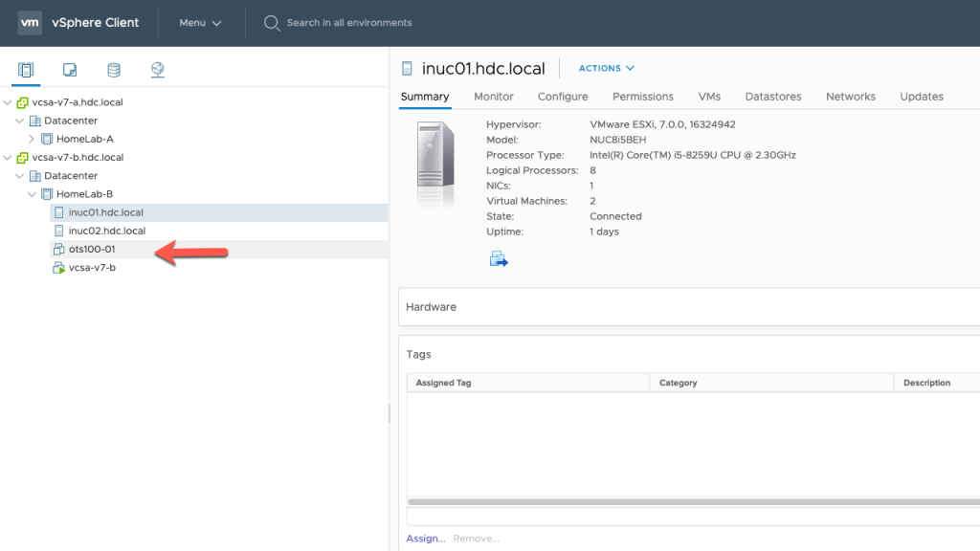Click the Tags table horizontal scrollbar
Screen dimensions: 980x551
click(x=694, y=501)
